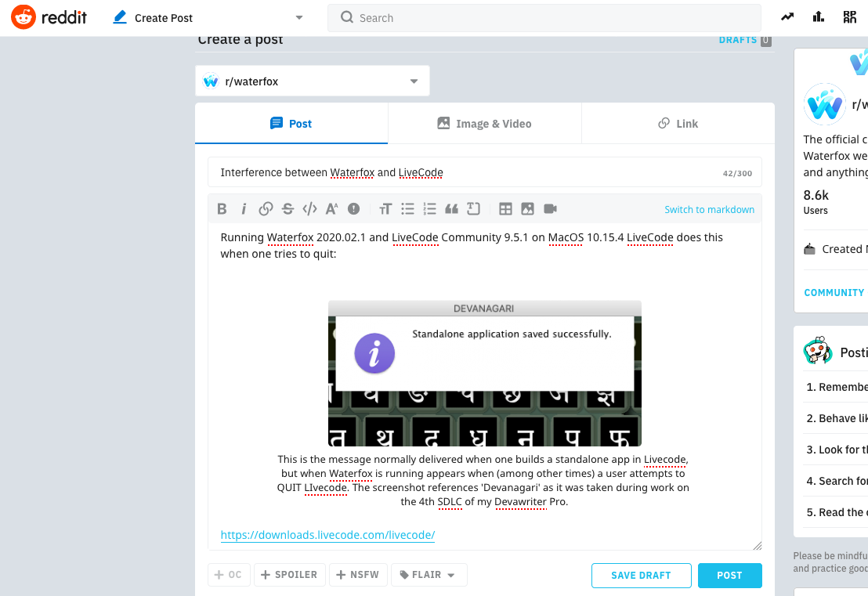
Task: Insert a table into the post
Action: pos(505,209)
